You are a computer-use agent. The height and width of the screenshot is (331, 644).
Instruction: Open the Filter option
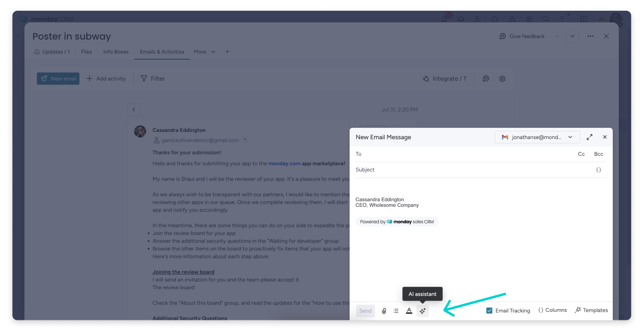(x=153, y=79)
